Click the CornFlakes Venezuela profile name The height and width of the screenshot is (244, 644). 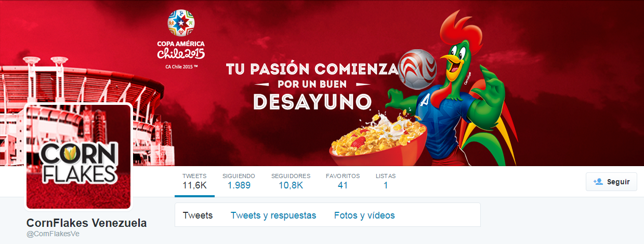[x=86, y=223]
